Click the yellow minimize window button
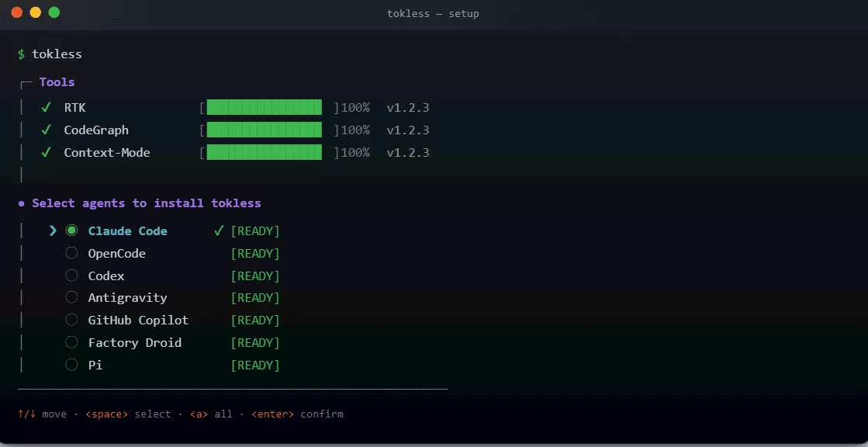Viewport: 868px width, 447px height. [36, 12]
